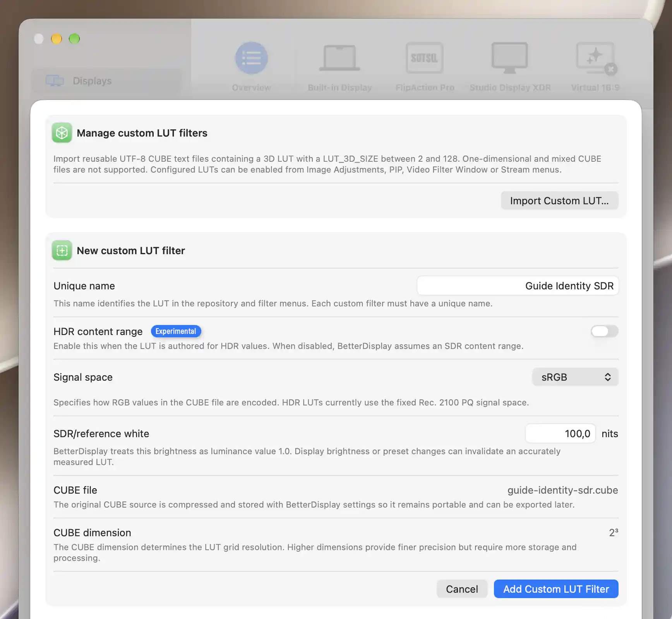Viewport: 672px width, 619px height.
Task: Click the 'SDR/reference white' label
Action: (101, 434)
